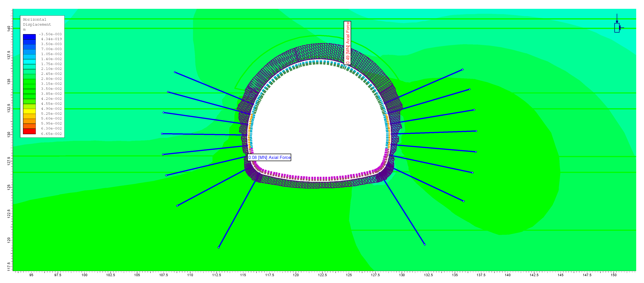Click the 150 label on horizontal axis
The height and width of the screenshot is (283, 644).
tap(614, 275)
